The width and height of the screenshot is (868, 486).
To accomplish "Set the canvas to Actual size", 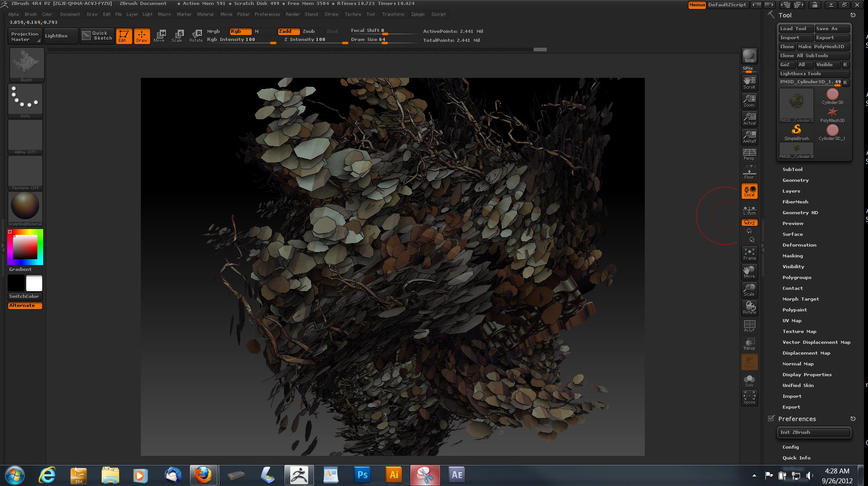I will pyautogui.click(x=749, y=118).
